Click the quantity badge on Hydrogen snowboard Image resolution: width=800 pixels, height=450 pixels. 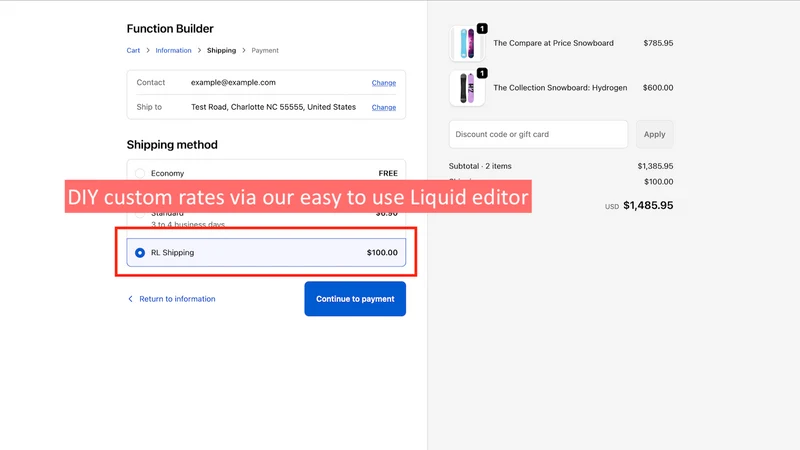pos(482,73)
